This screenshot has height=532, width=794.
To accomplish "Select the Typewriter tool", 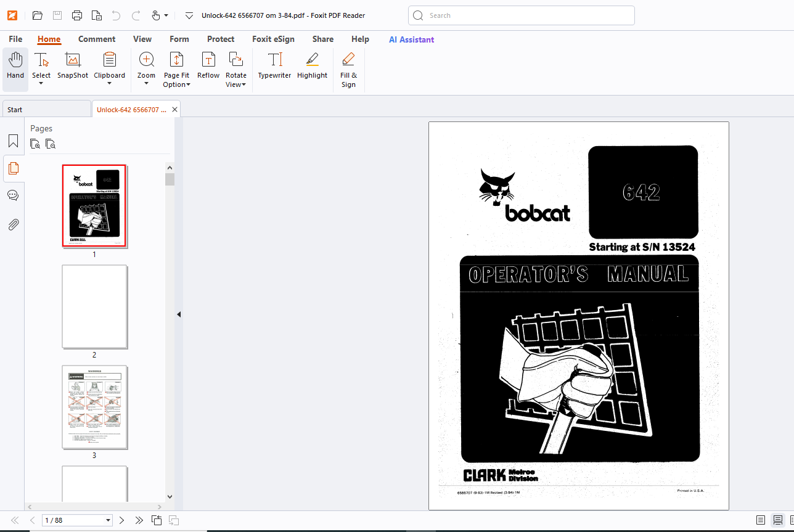I will (274, 65).
